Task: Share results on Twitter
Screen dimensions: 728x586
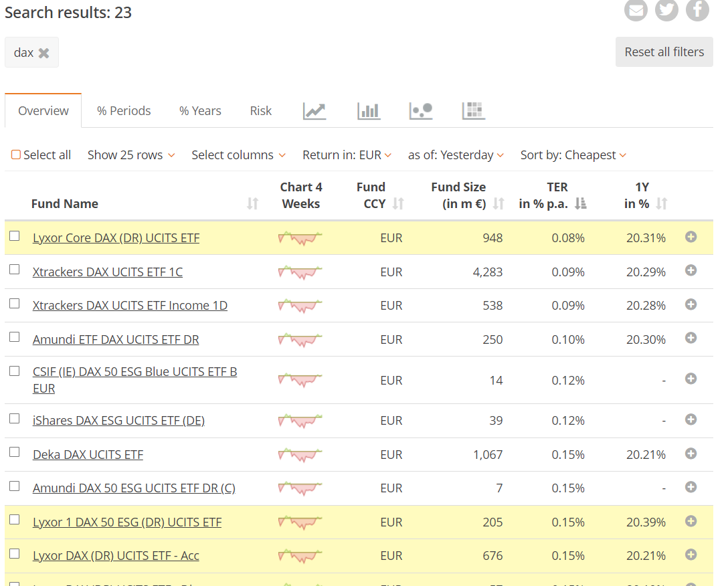Action: click(666, 10)
